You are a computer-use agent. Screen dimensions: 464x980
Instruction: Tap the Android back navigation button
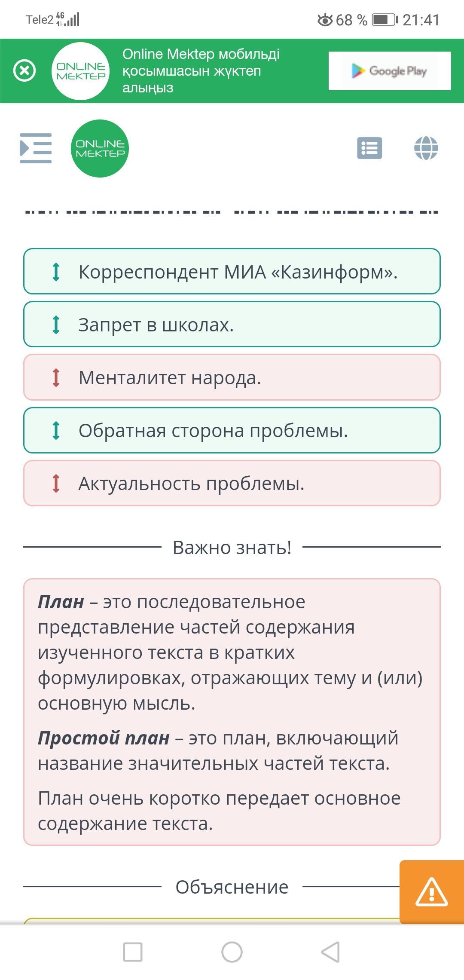[331, 952]
